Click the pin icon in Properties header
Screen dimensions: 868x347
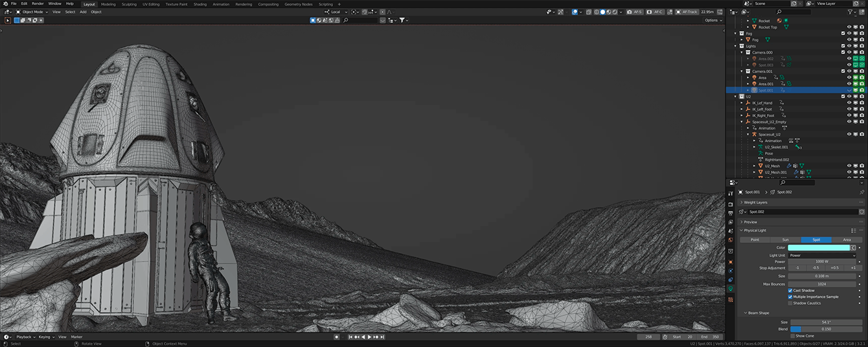(862, 192)
